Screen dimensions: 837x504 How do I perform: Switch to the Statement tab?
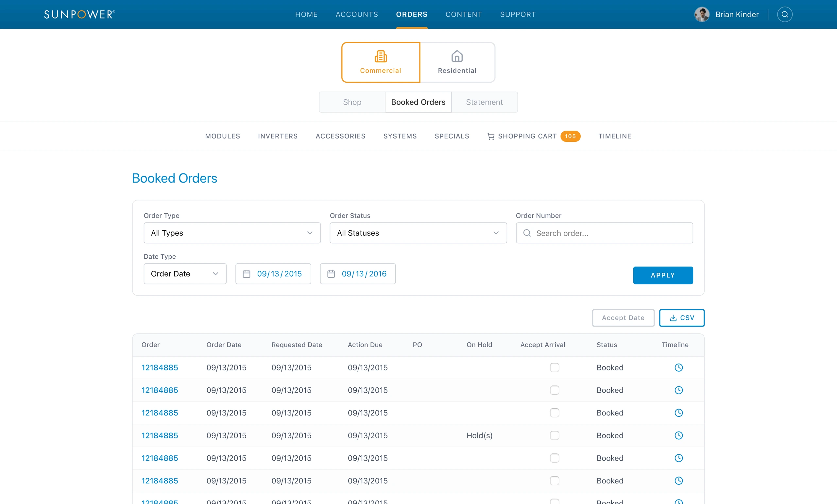485,102
